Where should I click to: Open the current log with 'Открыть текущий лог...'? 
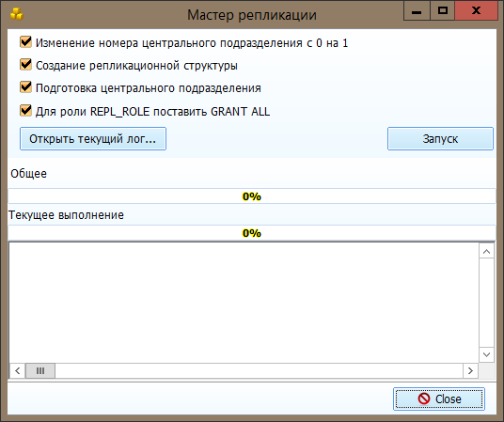[93, 138]
